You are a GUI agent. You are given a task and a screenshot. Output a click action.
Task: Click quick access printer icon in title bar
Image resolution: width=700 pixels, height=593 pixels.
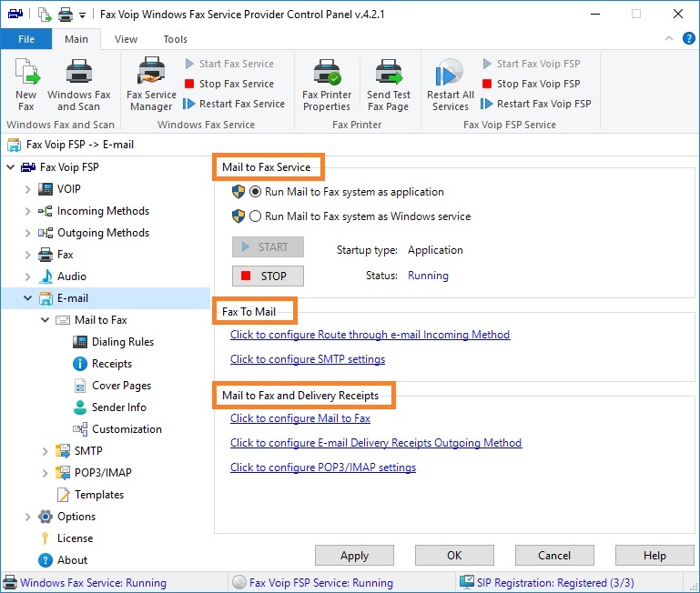click(x=66, y=15)
